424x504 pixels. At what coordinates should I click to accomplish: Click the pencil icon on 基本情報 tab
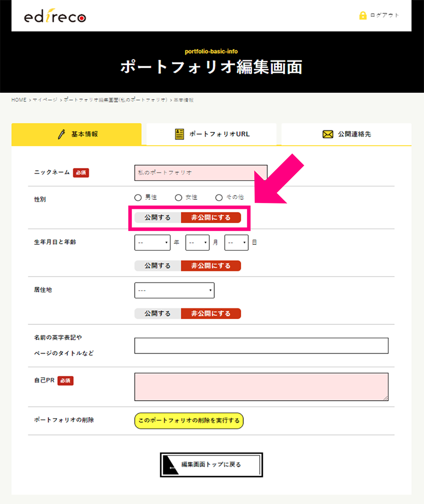point(61,134)
